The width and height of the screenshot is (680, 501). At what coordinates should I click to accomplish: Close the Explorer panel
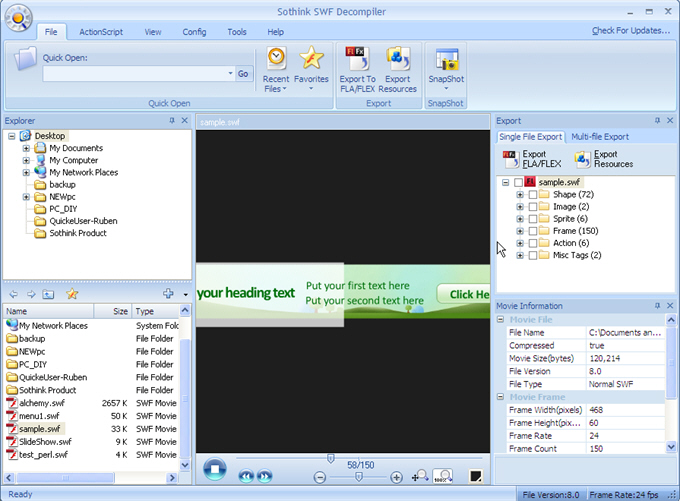185,121
